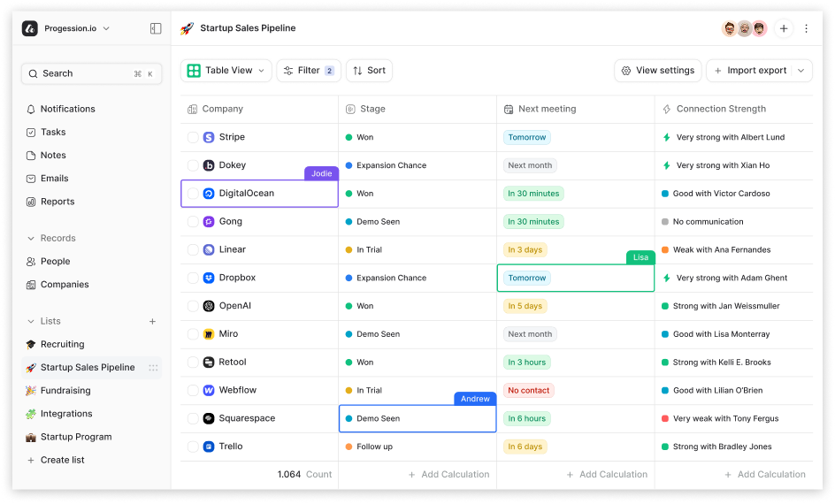The image size is (835, 504).
Task: Select the Miro row checkbox
Action: [x=193, y=334]
